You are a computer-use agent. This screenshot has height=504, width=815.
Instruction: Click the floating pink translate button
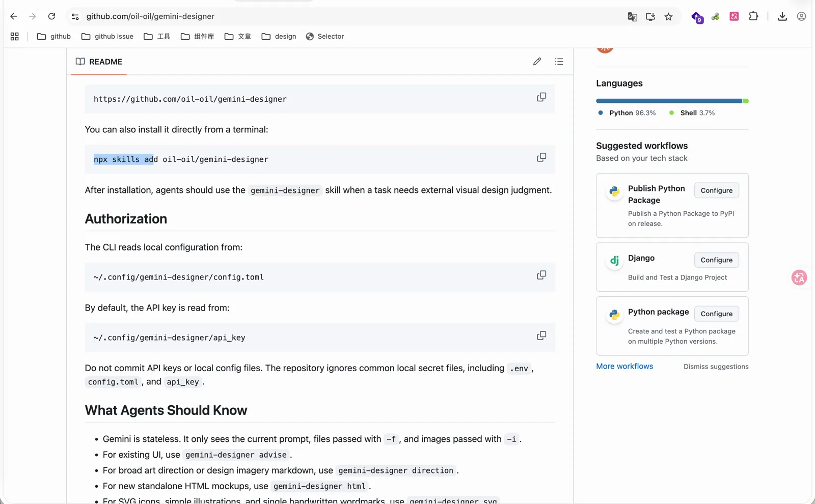click(799, 277)
